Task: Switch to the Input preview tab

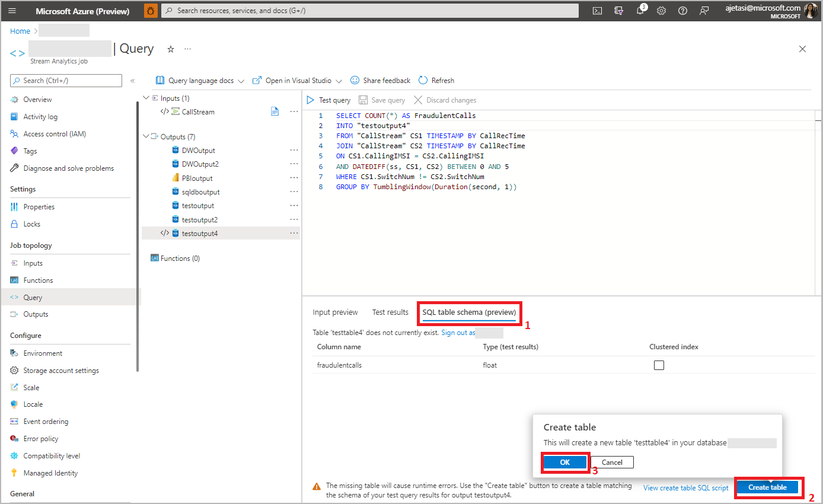Action: [335, 312]
